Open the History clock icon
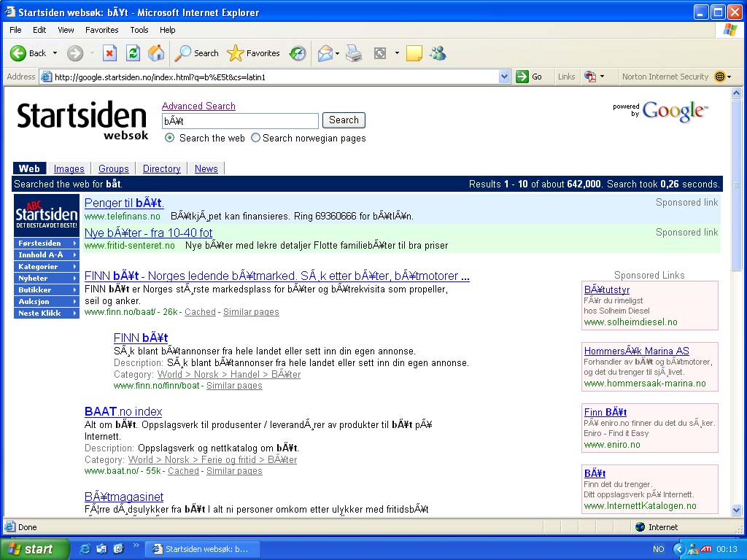 [298, 53]
